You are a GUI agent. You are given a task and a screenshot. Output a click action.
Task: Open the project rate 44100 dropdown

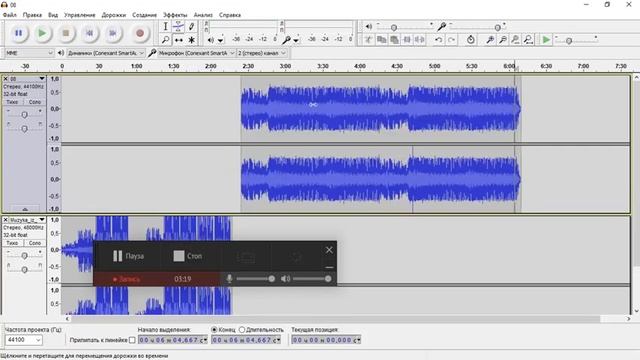point(23,340)
